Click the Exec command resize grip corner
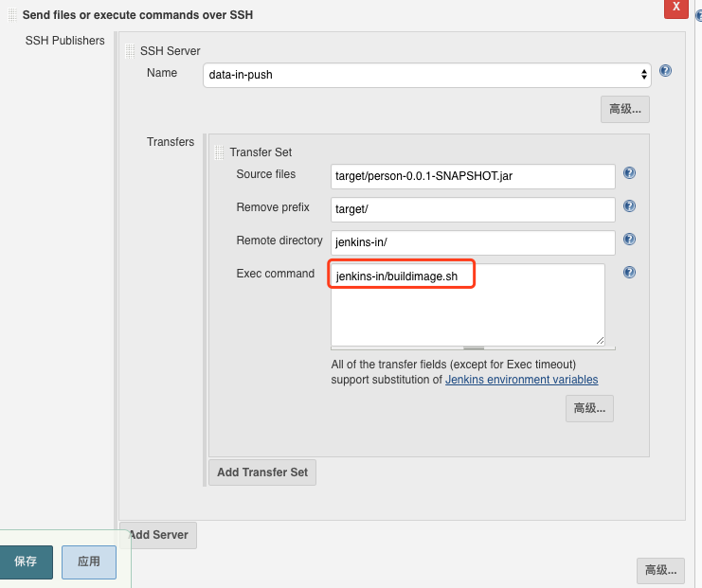 (x=600, y=341)
